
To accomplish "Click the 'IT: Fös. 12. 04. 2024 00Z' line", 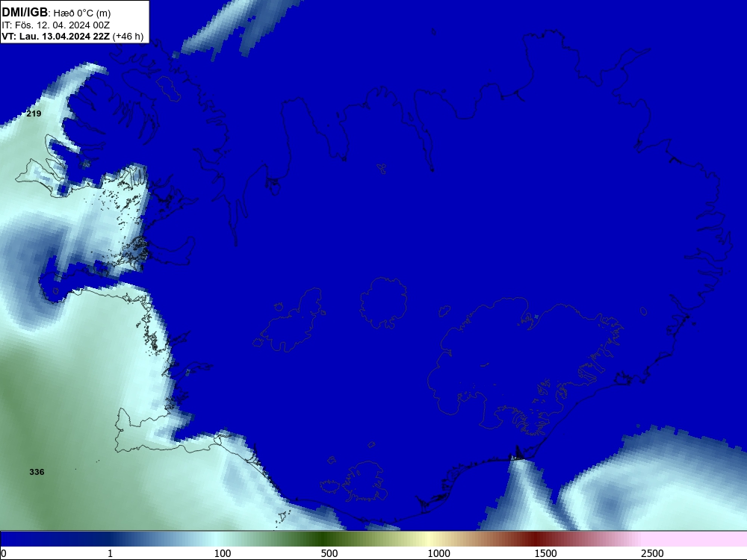I will point(56,25).
